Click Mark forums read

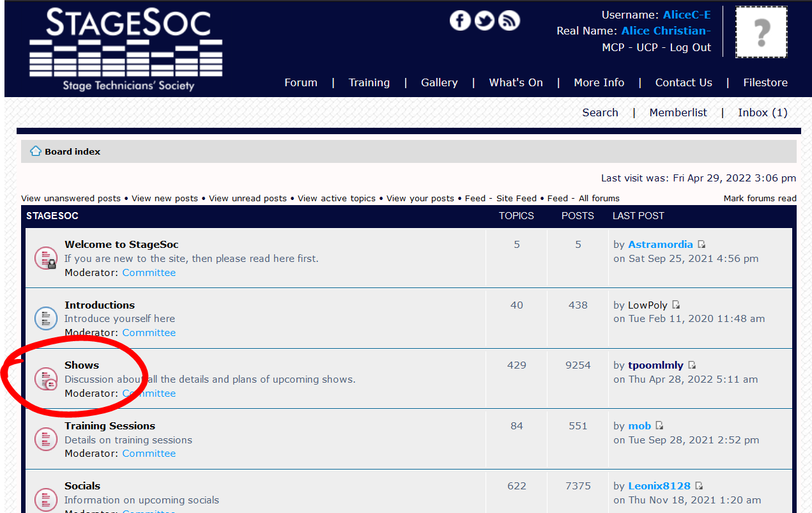tap(760, 199)
